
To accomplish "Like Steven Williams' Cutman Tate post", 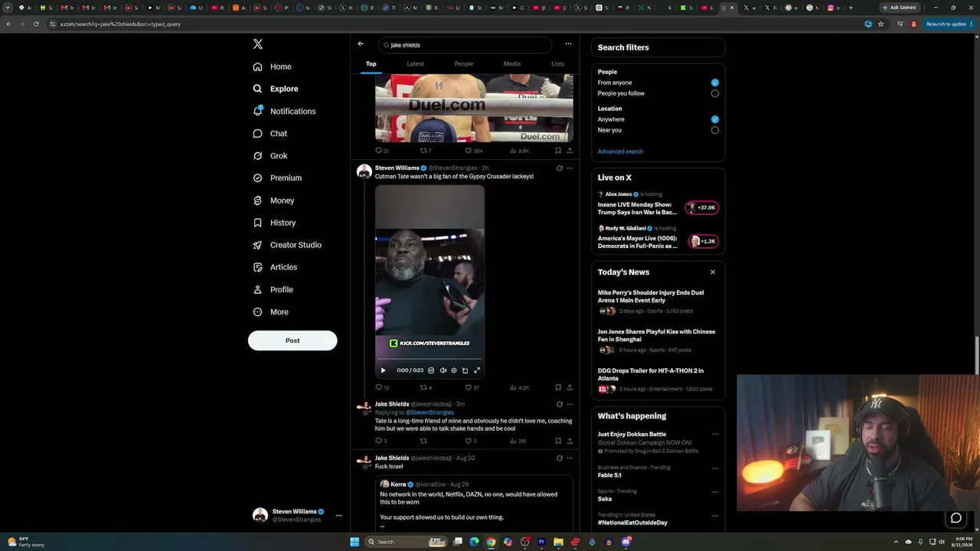I will pyautogui.click(x=472, y=387).
